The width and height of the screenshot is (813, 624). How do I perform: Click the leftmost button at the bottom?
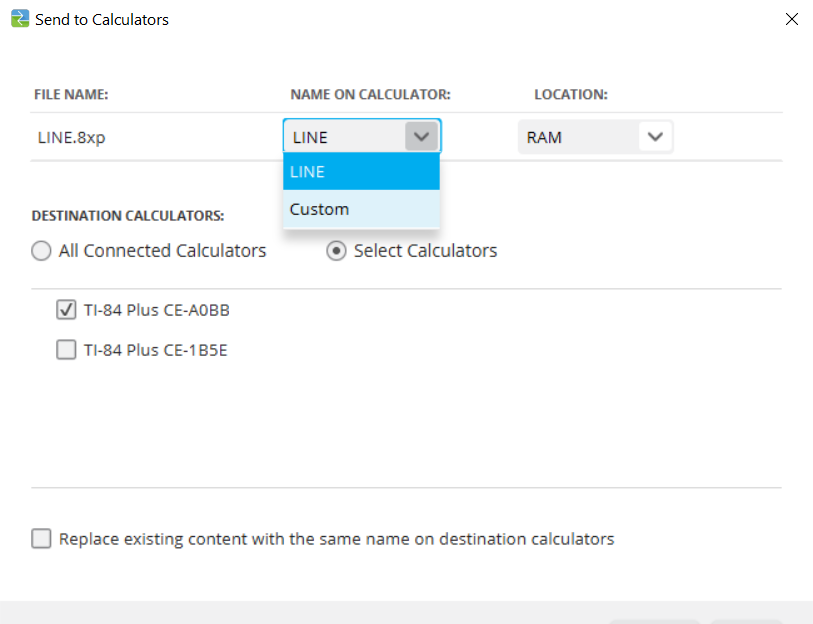point(655,620)
